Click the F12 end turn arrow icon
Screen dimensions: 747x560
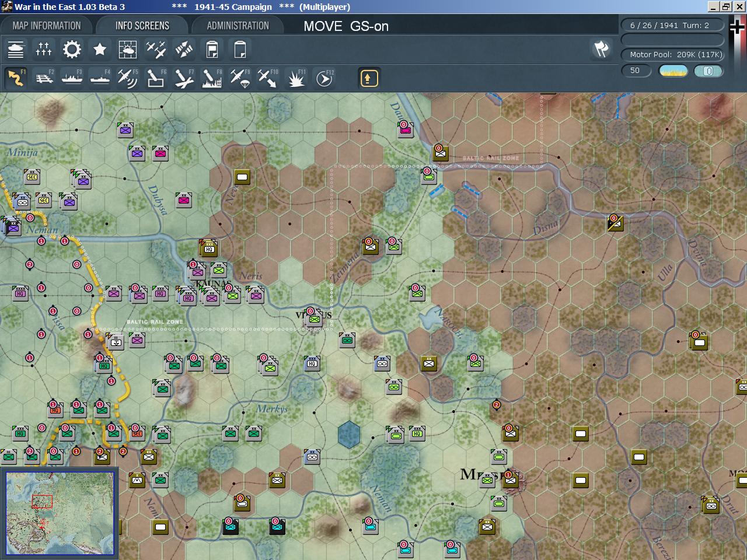click(324, 78)
